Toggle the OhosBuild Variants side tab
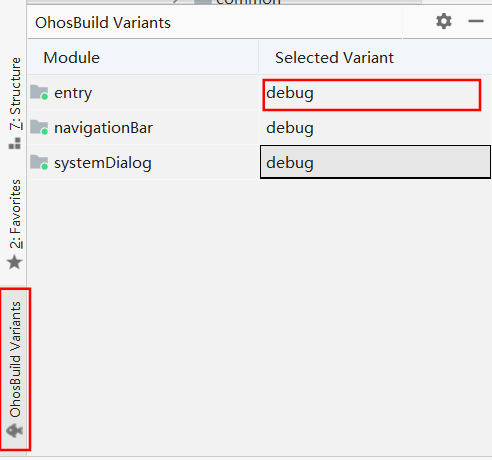 click(15, 369)
